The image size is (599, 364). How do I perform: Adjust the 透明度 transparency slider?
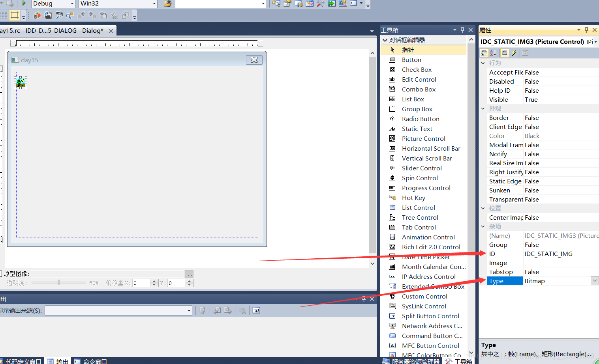point(59,283)
